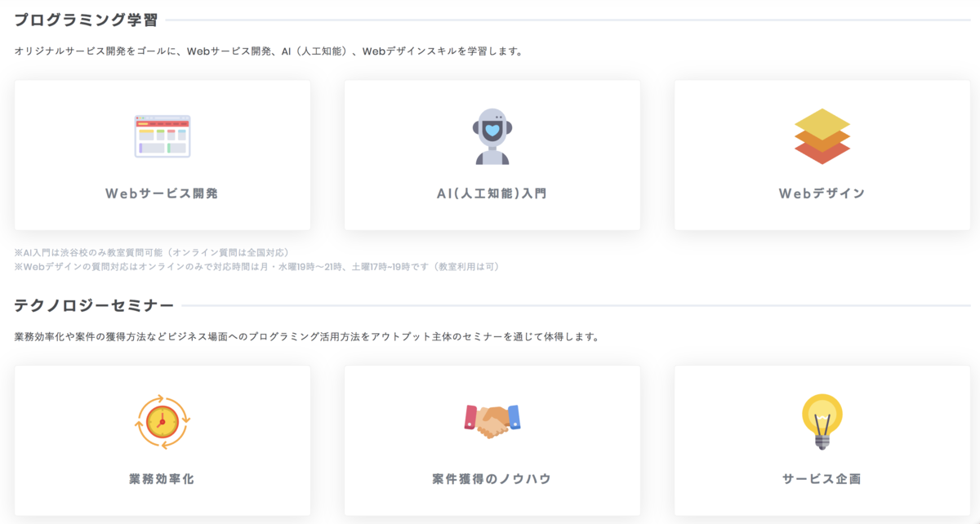Click the heart symbol on the robot's chest

492,131
